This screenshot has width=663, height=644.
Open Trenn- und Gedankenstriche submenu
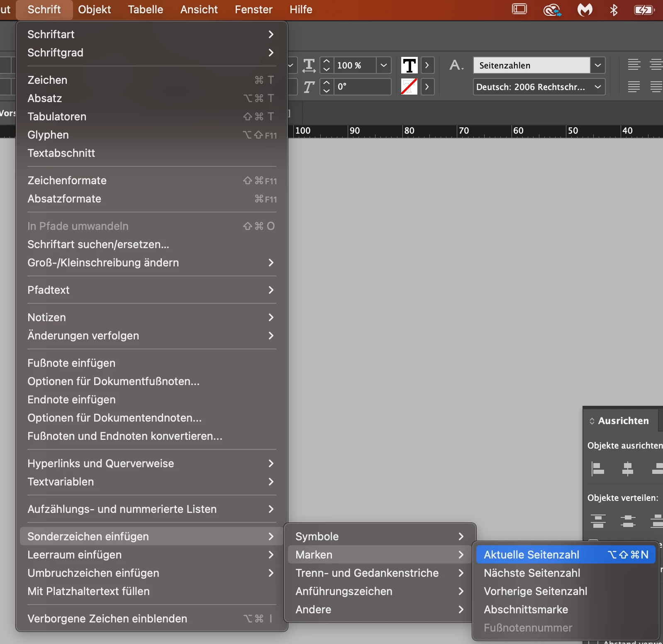pyautogui.click(x=380, y=573)
